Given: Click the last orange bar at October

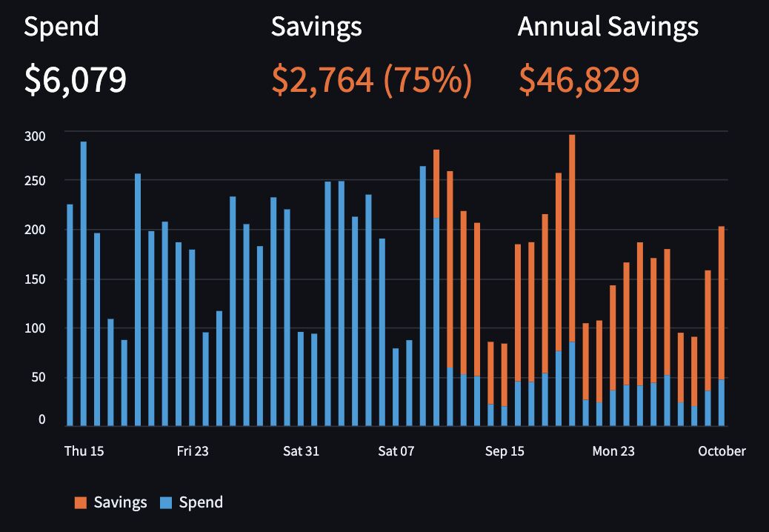Looking at the screenshot, I should click(x=722, y=303).
